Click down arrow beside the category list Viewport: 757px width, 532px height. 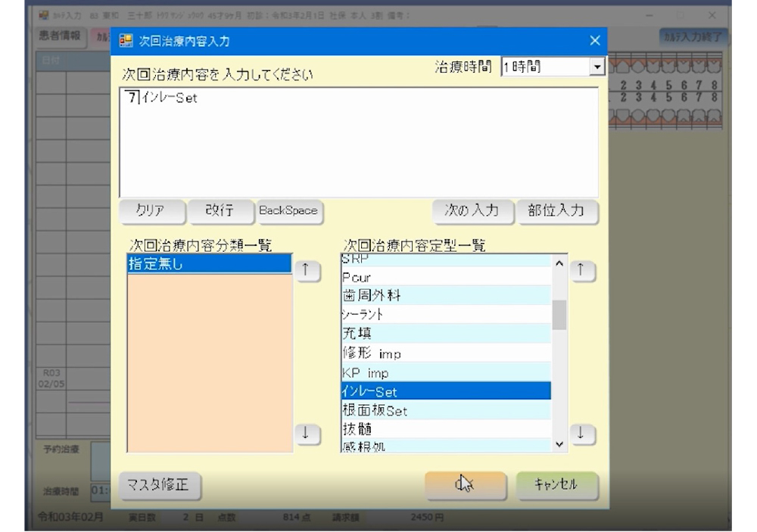click(x=304, y=434)
